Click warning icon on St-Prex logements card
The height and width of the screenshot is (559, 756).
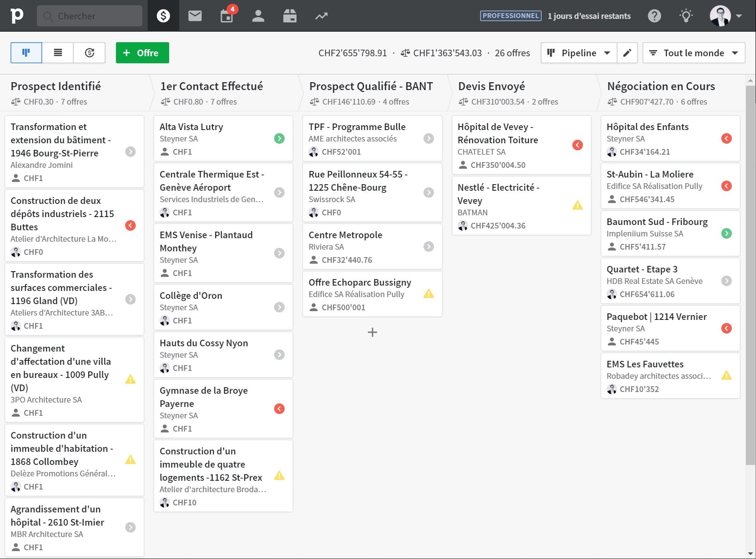coord(279,476)
